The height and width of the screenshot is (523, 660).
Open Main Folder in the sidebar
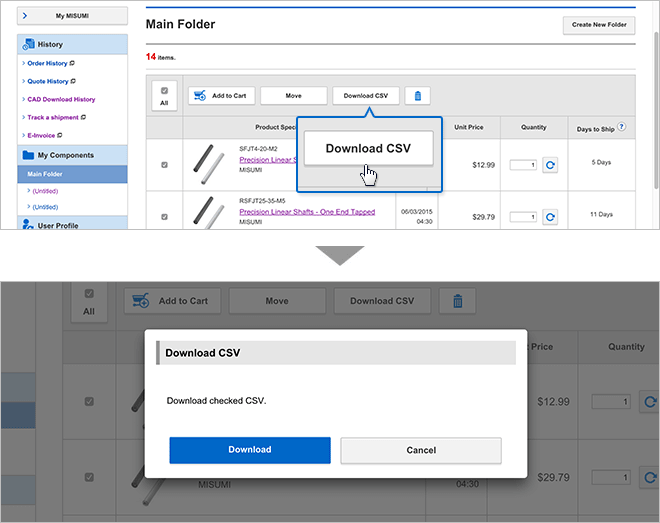coord(44,174)
